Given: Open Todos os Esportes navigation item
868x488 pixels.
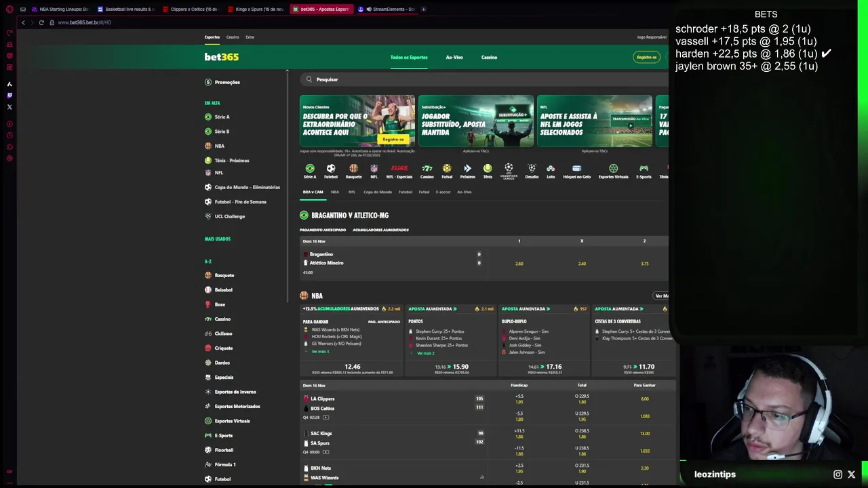Looking at the screenshot, I should 409,58.
